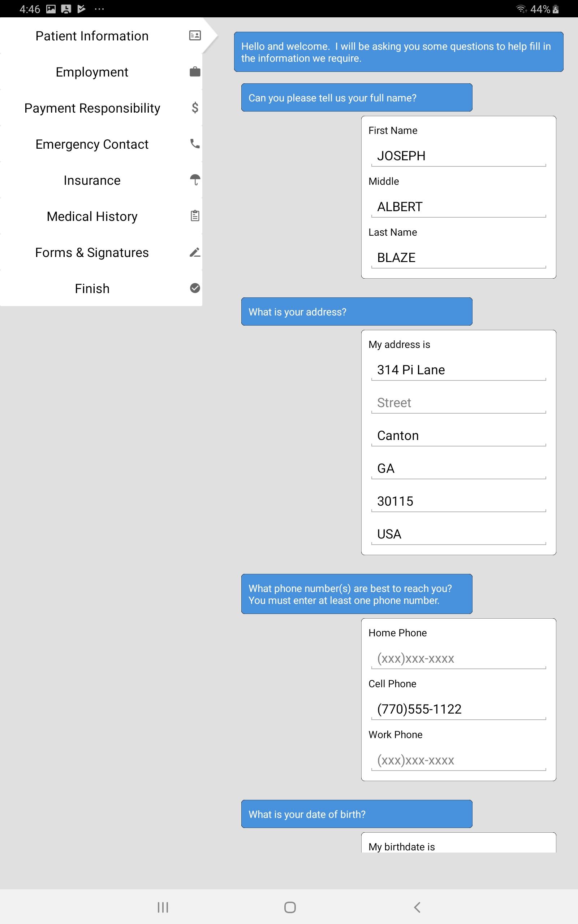Click the "What phone number(s)" prompt message

(x=357, y=594)
